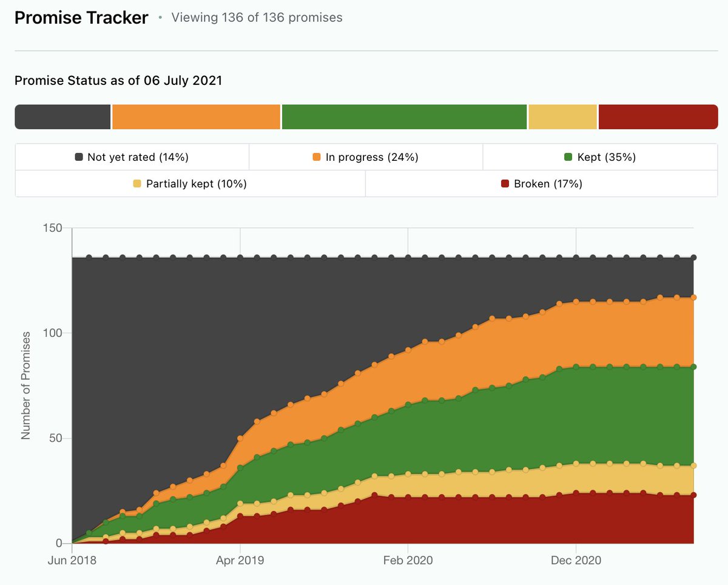Viewport: 728px width, 585px height.
Task: Click the 'Number of Promises' axis title
Action: [26, 386]
